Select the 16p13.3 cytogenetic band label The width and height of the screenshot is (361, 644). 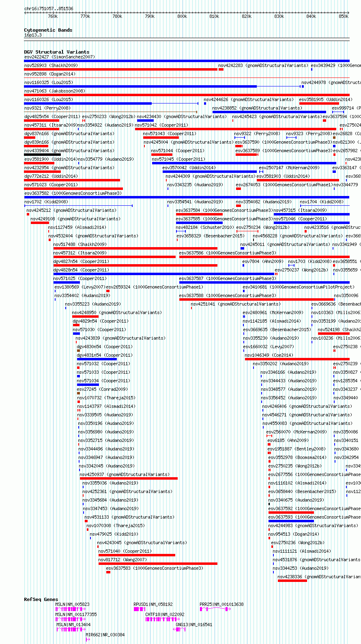(33, 35)
